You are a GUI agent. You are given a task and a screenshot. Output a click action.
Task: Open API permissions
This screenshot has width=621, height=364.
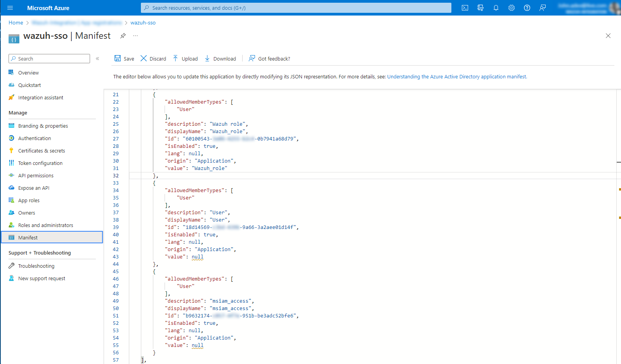pos(36,175)
